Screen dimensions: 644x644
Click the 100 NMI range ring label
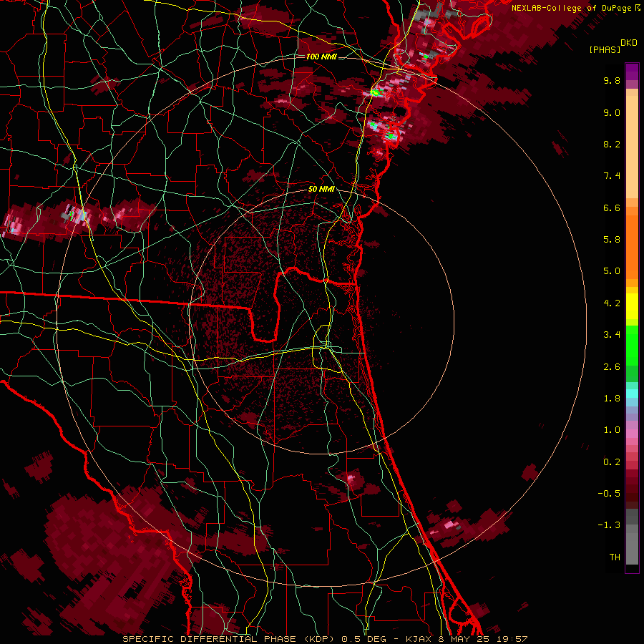tap(321, 57)
